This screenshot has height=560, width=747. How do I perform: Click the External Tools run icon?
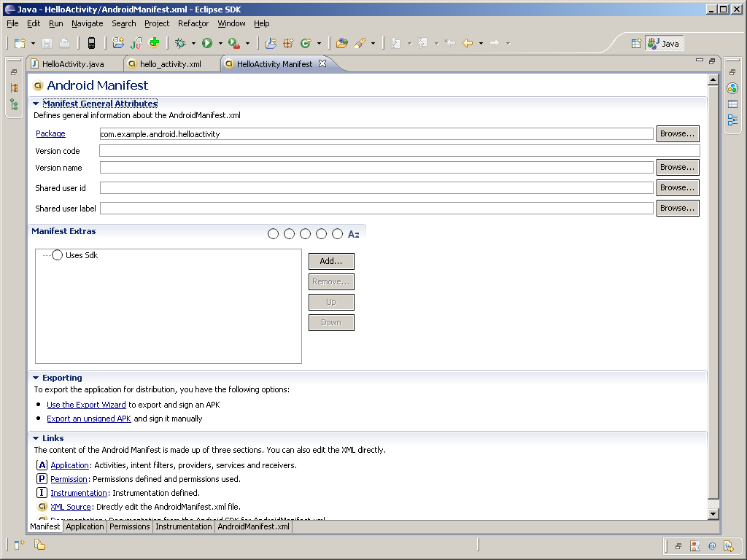click(x=234, y=43)
